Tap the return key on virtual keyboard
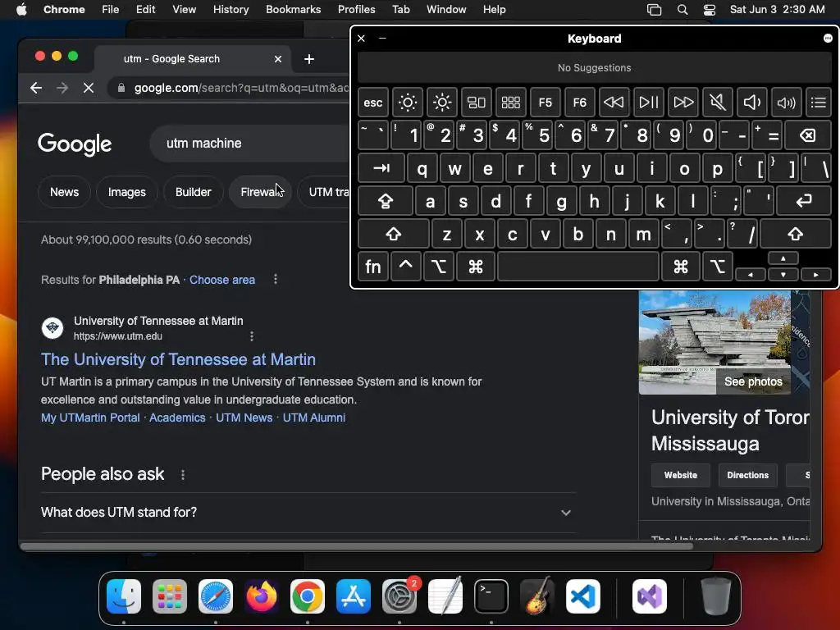This screenshot has height=630, width=840. point(804,202)
